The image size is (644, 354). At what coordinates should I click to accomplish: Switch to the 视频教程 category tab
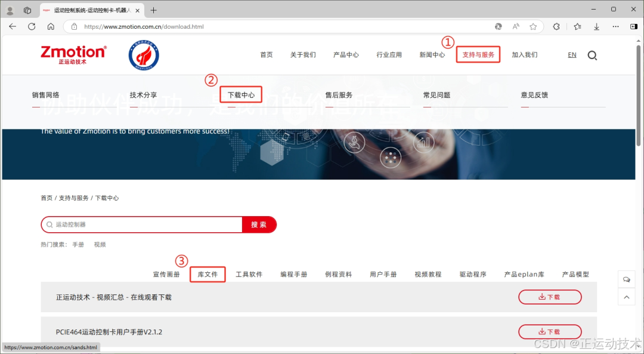tap(428, 274)
